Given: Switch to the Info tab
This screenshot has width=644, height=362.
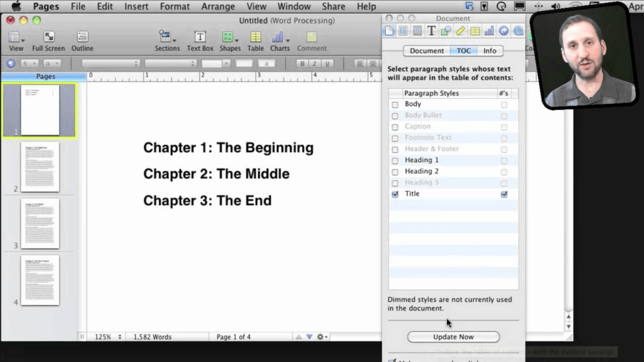Looking at the screenshot, I should [x=490, y=51].
